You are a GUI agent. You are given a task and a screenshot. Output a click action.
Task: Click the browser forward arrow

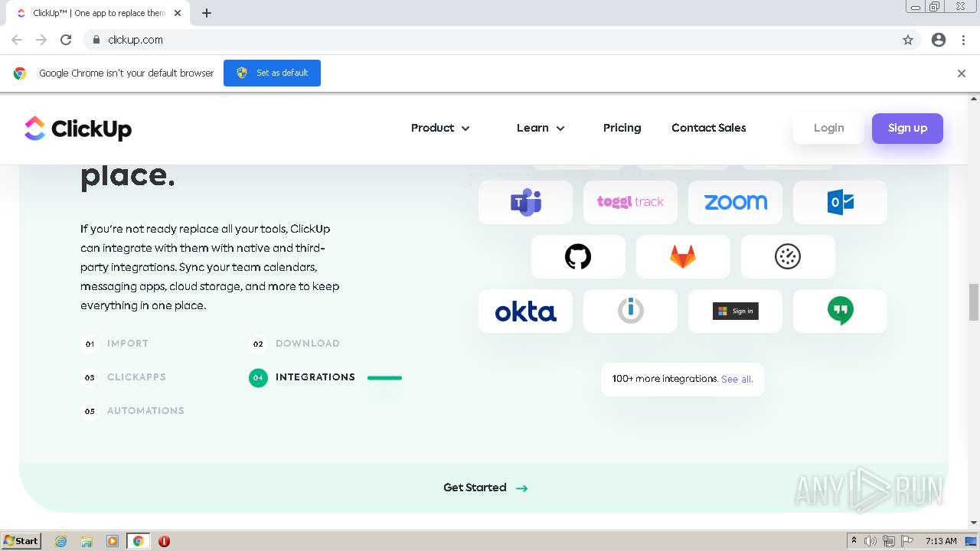click(x=41, y=40)
